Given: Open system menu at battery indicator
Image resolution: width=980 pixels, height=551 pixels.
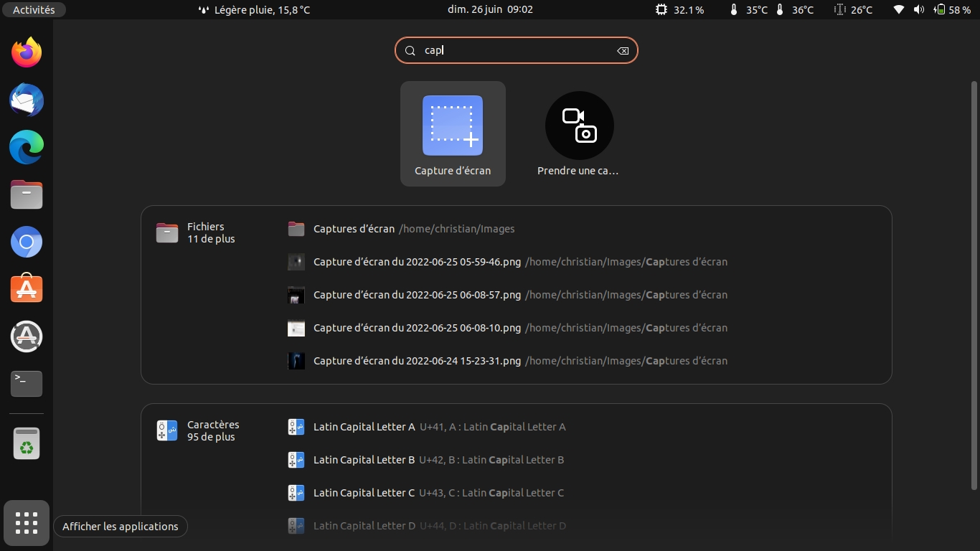Looking at the screenshot, I should click(953, 10).
